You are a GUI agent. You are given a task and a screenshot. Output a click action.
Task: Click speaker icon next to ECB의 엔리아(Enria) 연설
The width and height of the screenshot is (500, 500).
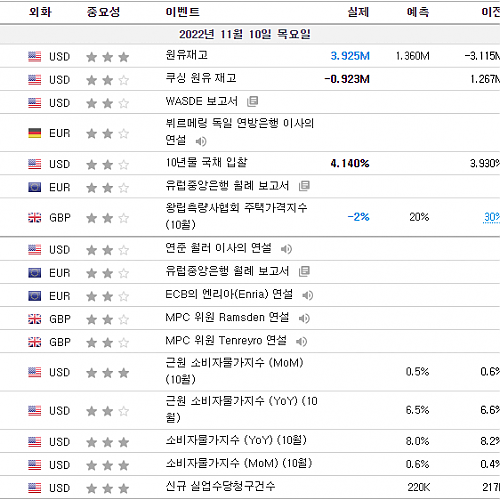pyautogui.click(x=307, y=295)
